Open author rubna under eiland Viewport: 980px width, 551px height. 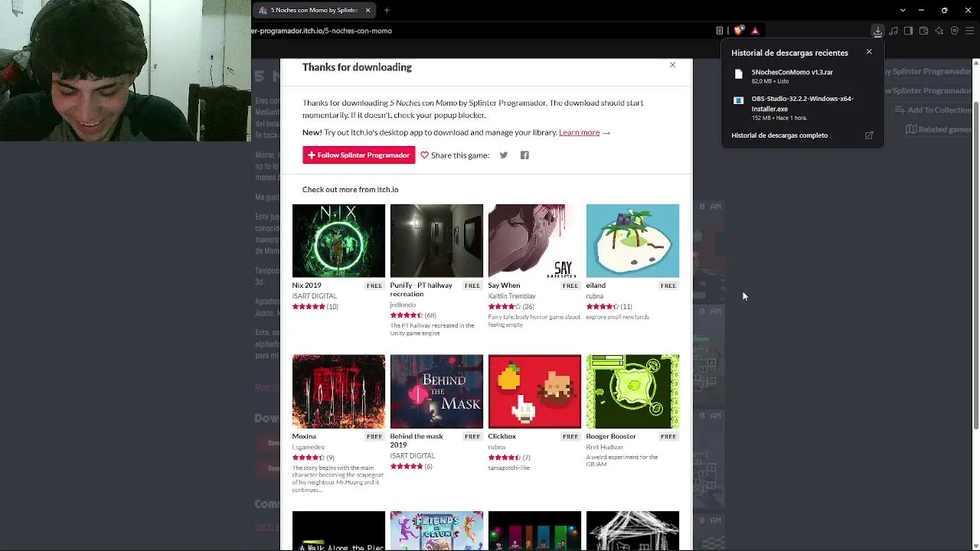coord(595,296)
